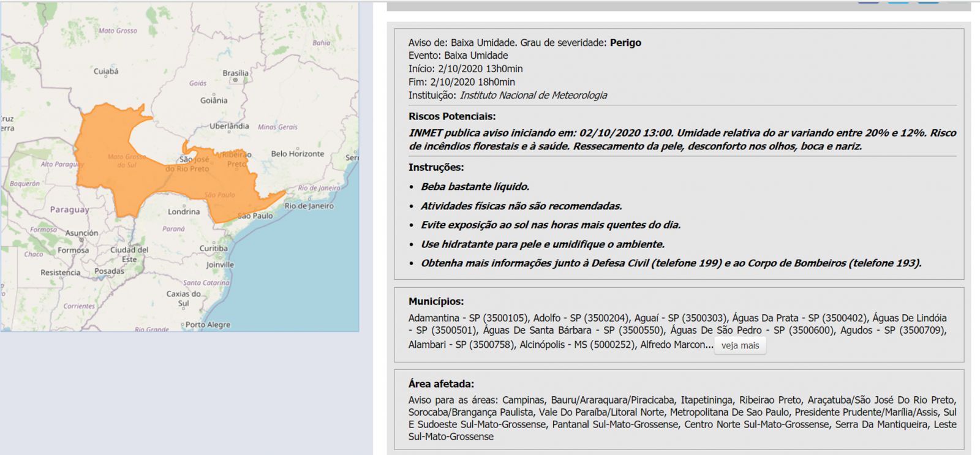Click the Joinville map label
980x455 pixels.
click(x=220, y=265)
